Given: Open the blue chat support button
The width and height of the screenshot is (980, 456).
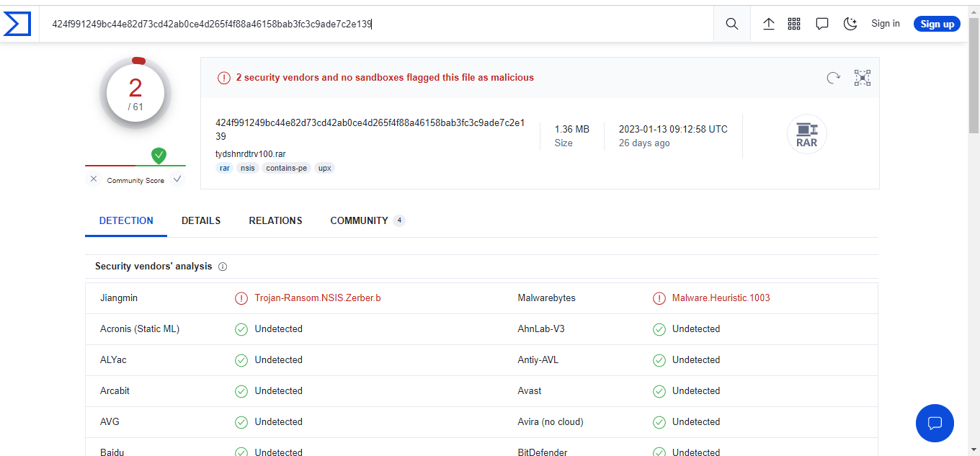Looking at the screenshot, I should coord(935,423).
